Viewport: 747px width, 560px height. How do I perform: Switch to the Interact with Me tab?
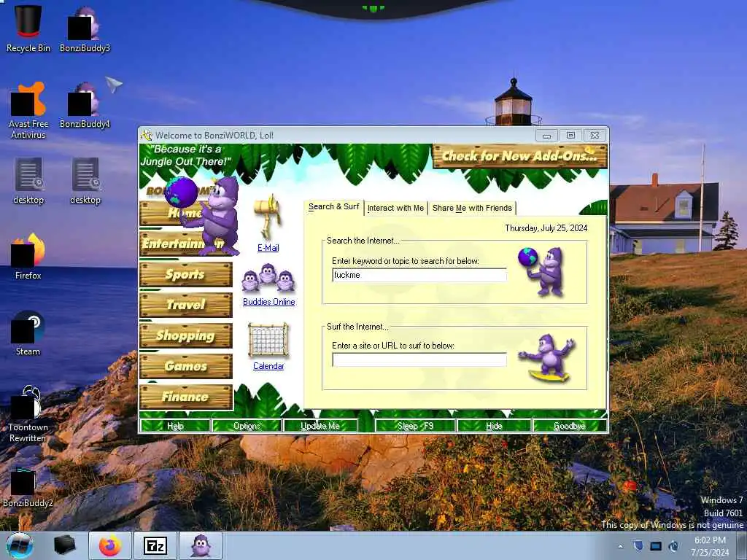coord(395,208)
